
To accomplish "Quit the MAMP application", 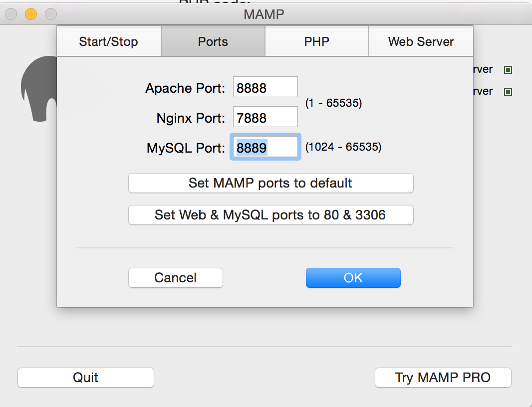I will coord(85,378).
